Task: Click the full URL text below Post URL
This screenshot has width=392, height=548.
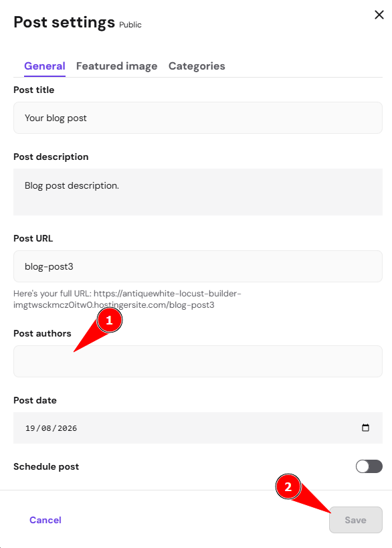Action: (x=127, y=299)
